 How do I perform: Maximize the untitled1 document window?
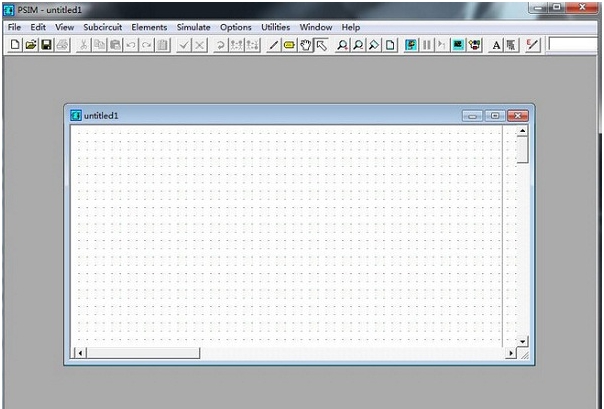pyautogui.click(x=495, y=116)
